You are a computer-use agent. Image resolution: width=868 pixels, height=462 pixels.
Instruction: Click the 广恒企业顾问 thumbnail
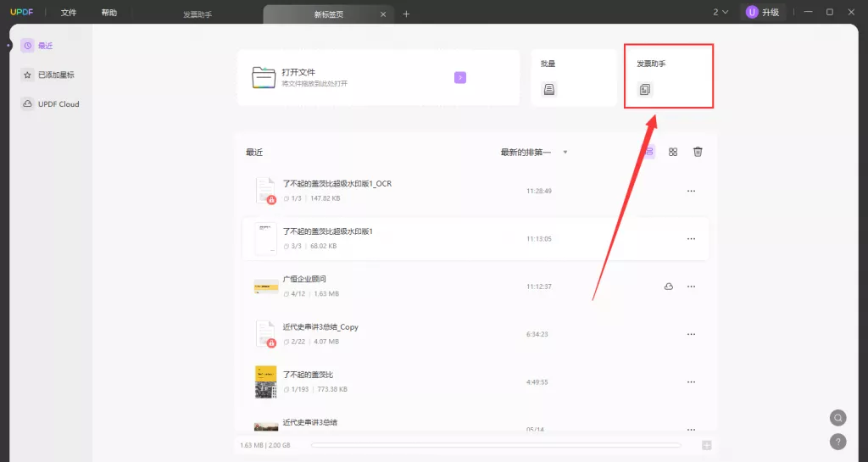pyautogui.click(x=265, y=287)
